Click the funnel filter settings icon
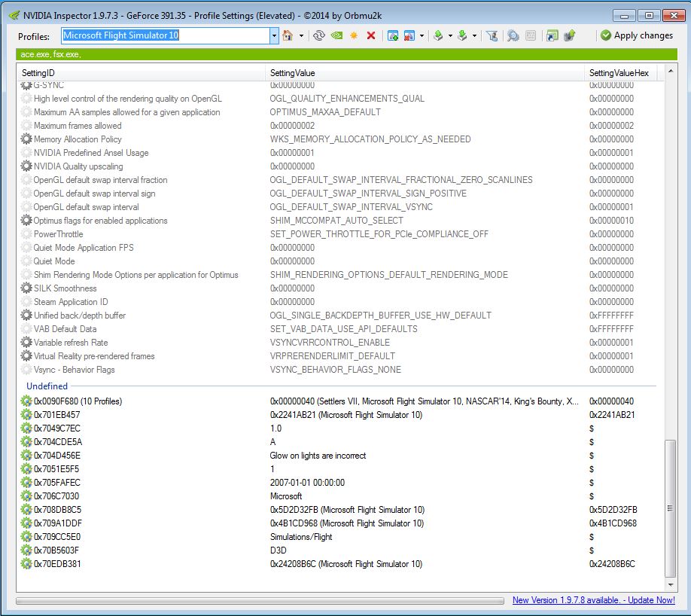This screenshot has height=616, width=691. click(492, 35)
